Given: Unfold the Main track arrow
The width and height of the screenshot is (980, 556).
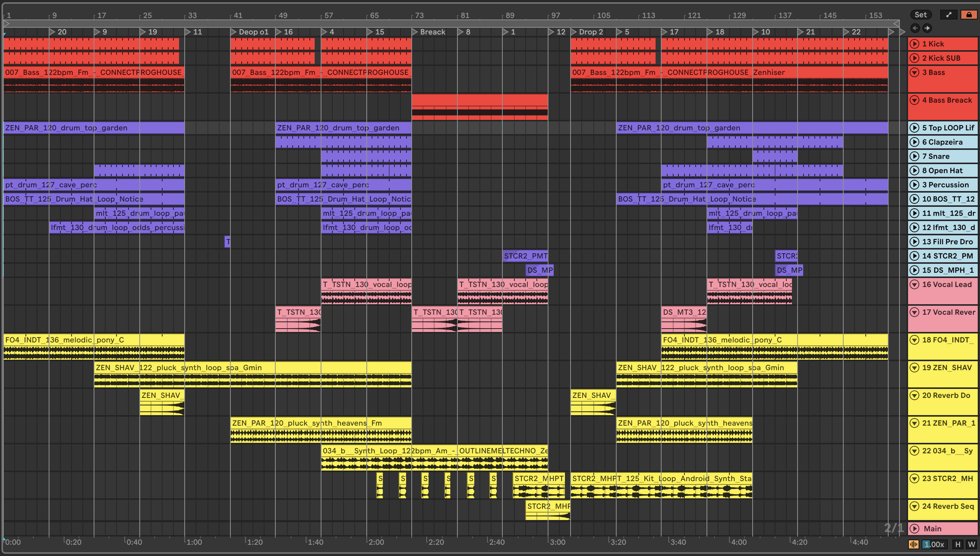Looking at the screenshot, I should click(x=914, y=529).
